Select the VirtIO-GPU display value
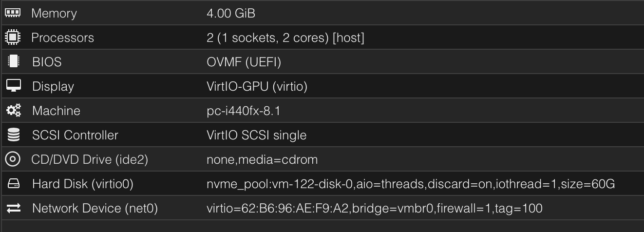 [257, 86]
